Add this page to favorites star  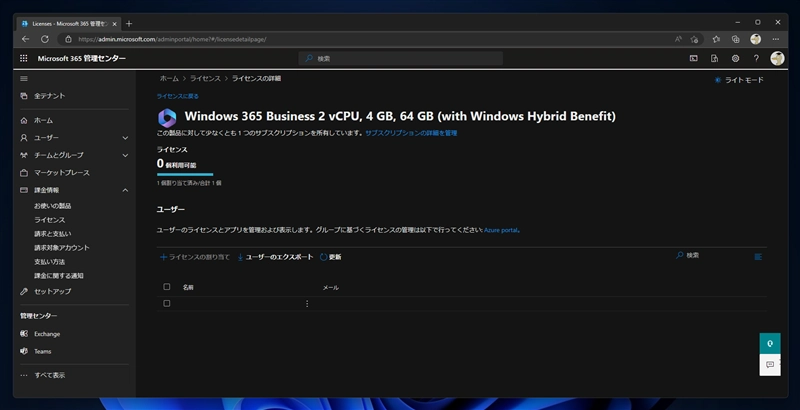694,39
